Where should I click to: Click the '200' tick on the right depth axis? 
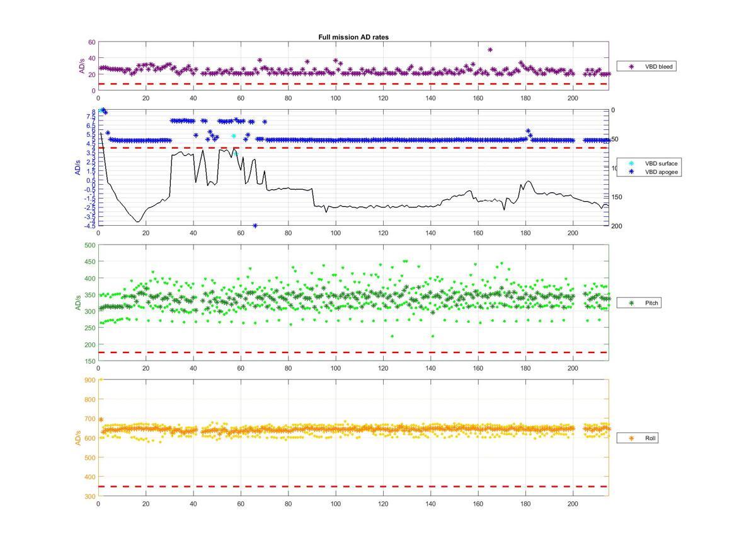click(617, 226)
